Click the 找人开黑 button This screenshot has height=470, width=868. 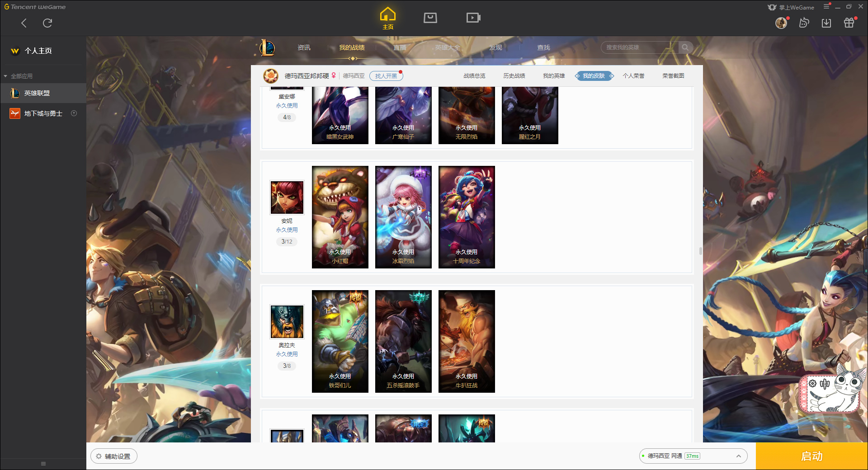(x=386, y=76)
